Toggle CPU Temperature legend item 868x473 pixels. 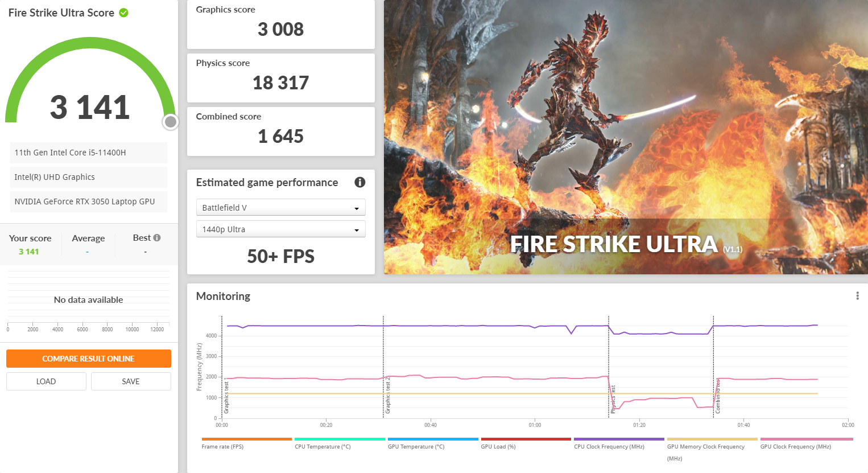pos(339,443)
